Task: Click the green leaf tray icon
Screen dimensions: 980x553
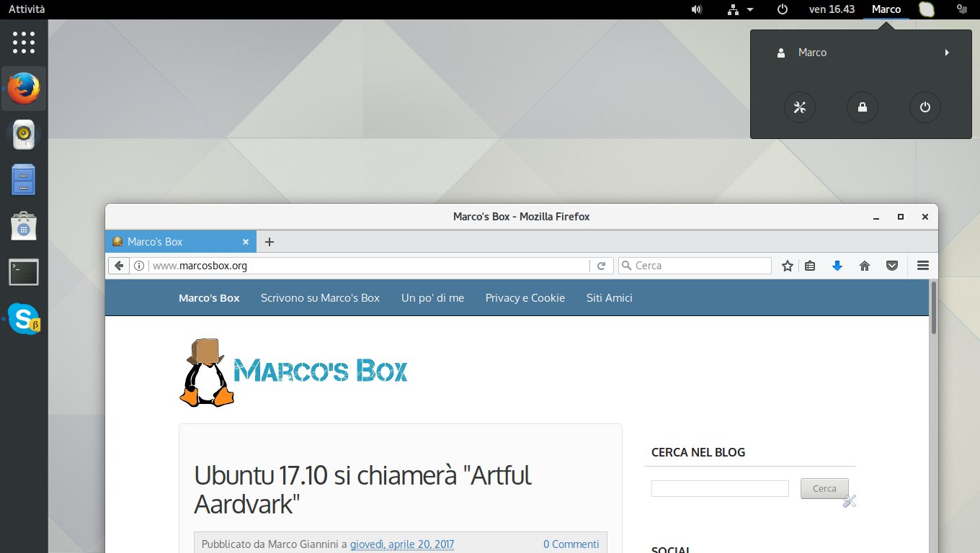Action: 927,9
